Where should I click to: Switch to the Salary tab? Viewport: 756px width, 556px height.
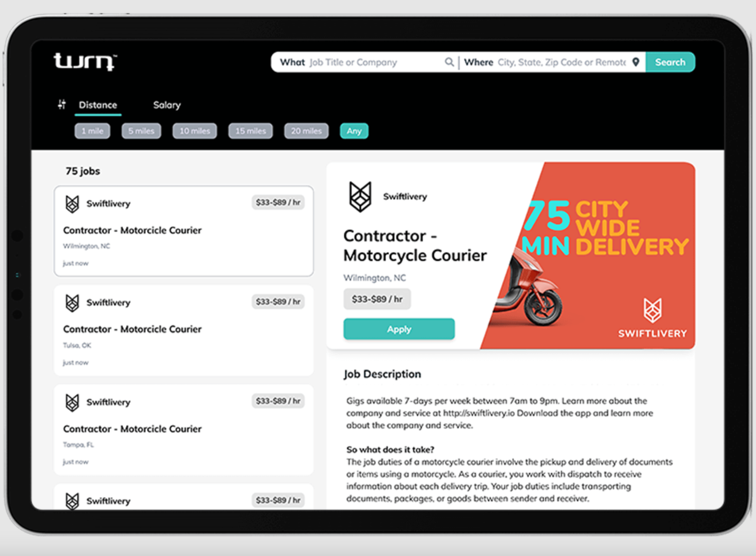click(x=167, y=105)
